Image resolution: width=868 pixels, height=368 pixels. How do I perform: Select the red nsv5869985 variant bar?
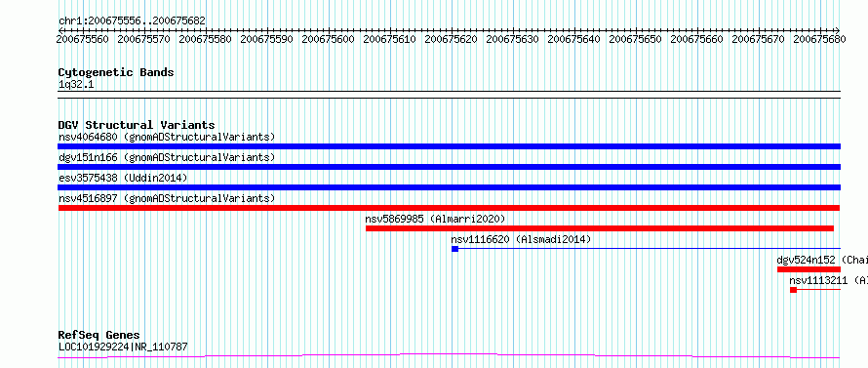pos(600,228)
